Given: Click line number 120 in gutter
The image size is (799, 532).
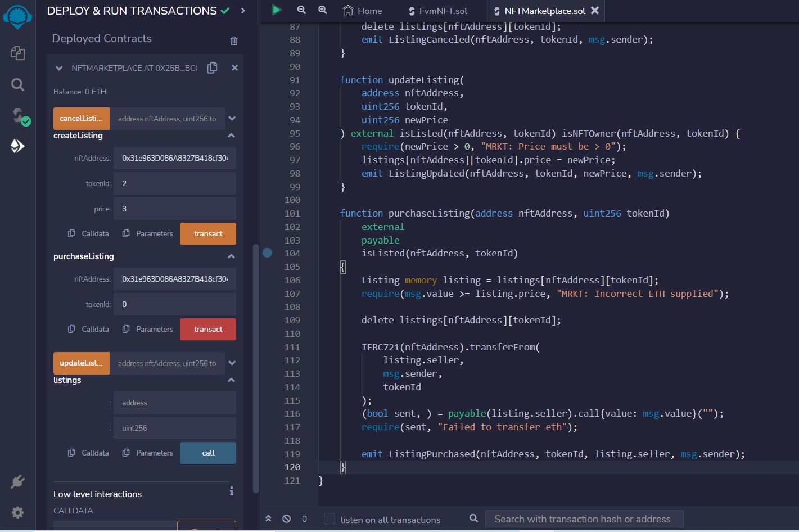Looking at the screenshot, I should coord(292,467).
